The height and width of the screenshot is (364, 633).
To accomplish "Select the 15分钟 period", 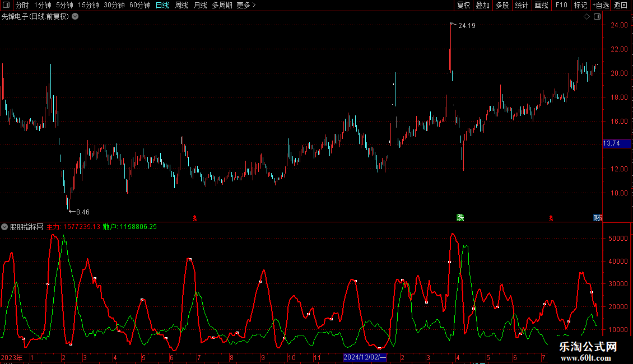I will point(88,5).
